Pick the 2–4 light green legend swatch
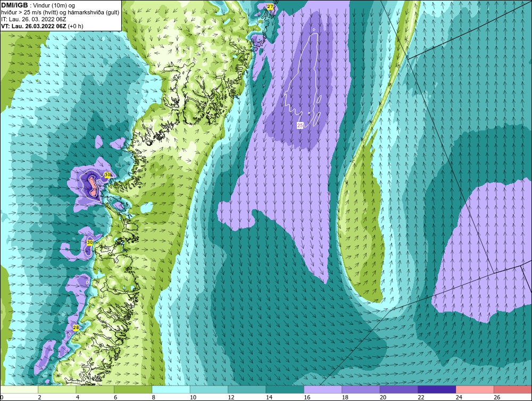The height and width of the screenshot is (401, 532). pos(57,389)
